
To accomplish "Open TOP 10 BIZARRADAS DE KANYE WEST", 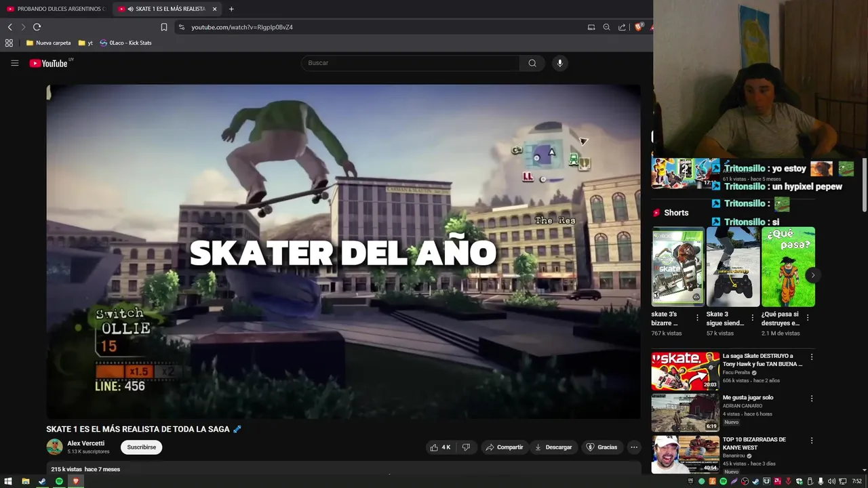I will pyautogui.click(x=754, y=443).
